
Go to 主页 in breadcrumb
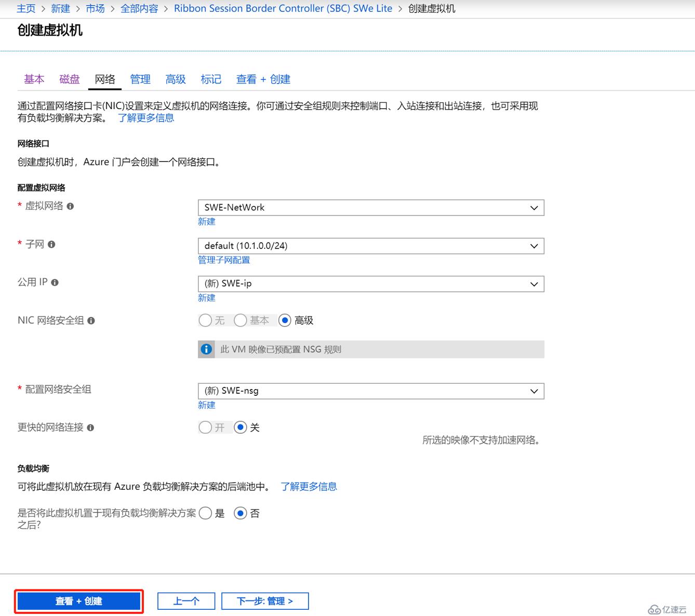tap(26, 8)
